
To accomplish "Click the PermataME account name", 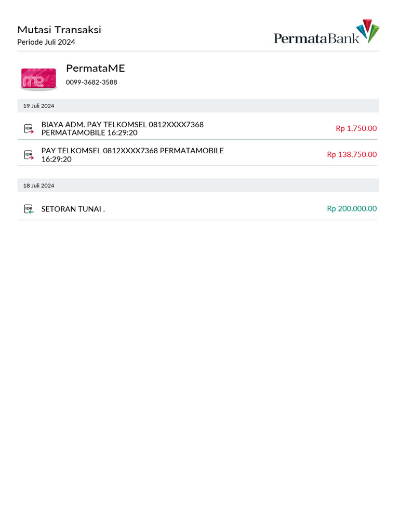I will coord(96,68).
